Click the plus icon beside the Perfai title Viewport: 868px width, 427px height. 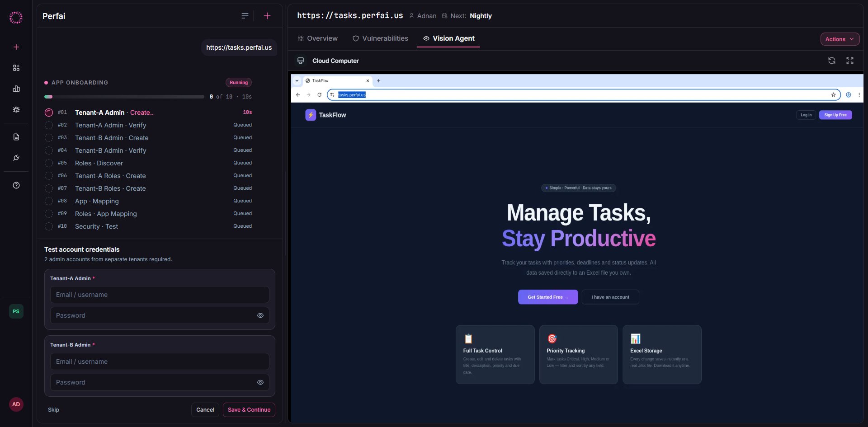tap(267, 16)
